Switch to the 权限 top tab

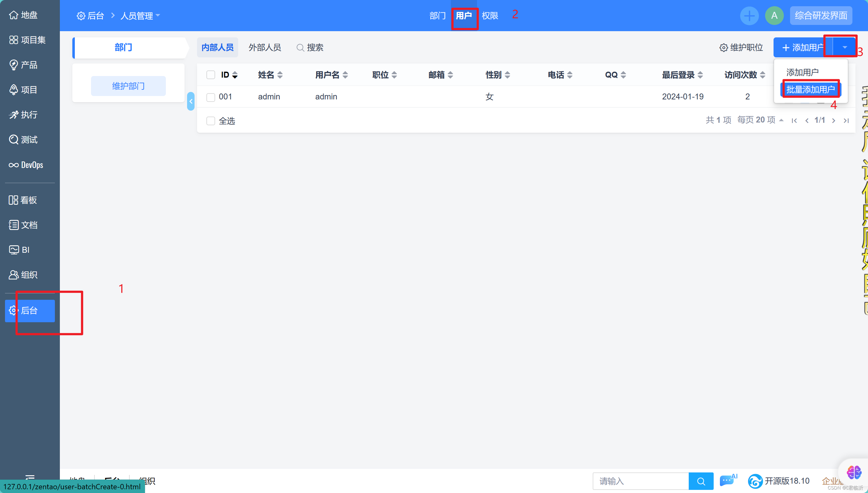tap(490, 16)
